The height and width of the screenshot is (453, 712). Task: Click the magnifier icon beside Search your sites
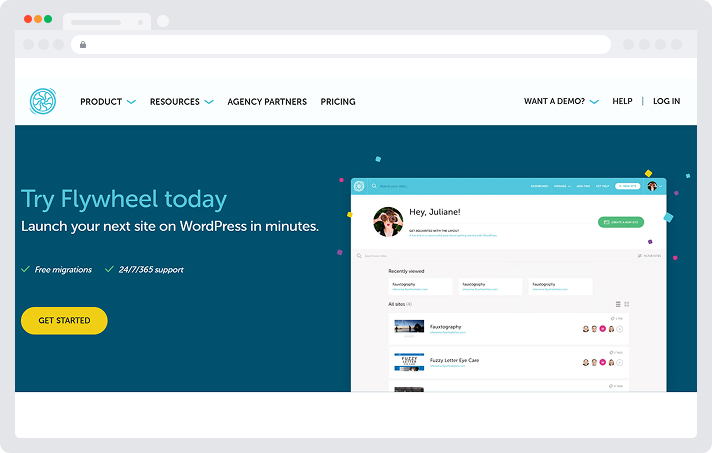pos(359,256)
